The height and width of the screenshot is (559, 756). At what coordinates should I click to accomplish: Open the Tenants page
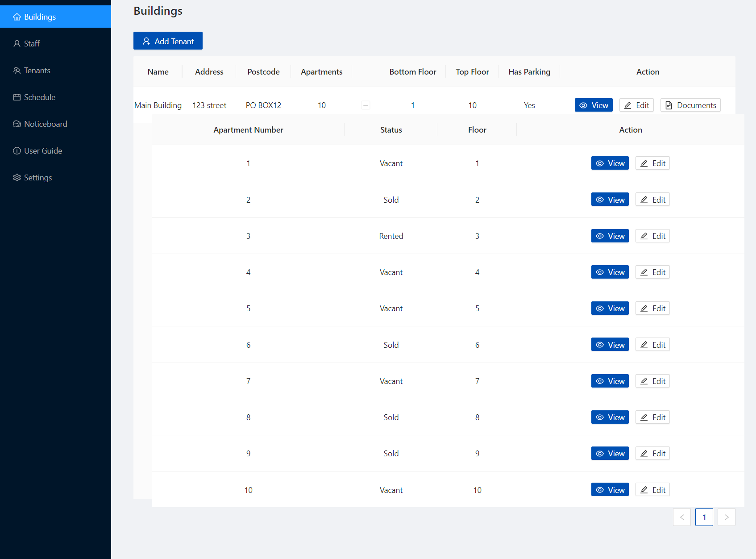[x=55, y=70]
